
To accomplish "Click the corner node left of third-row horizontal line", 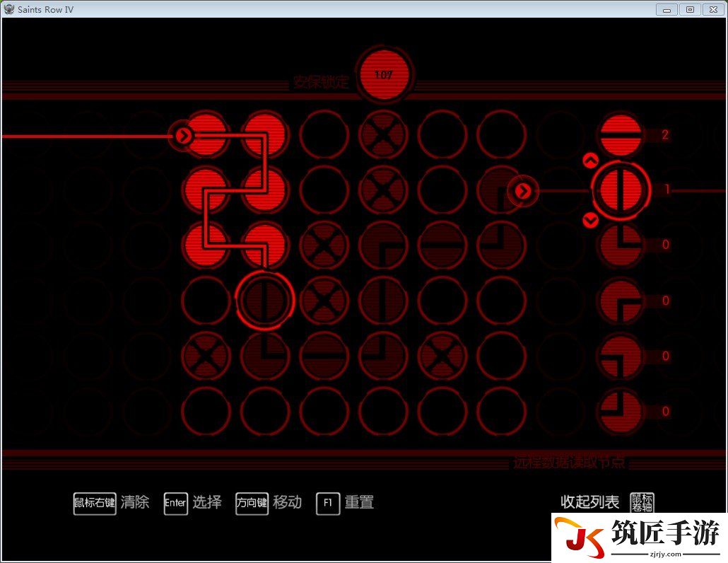I will pos(384,245).
